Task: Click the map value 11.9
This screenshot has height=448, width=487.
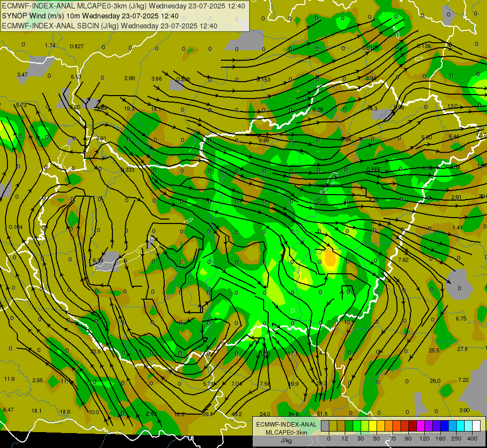Action: pos(9,379)
